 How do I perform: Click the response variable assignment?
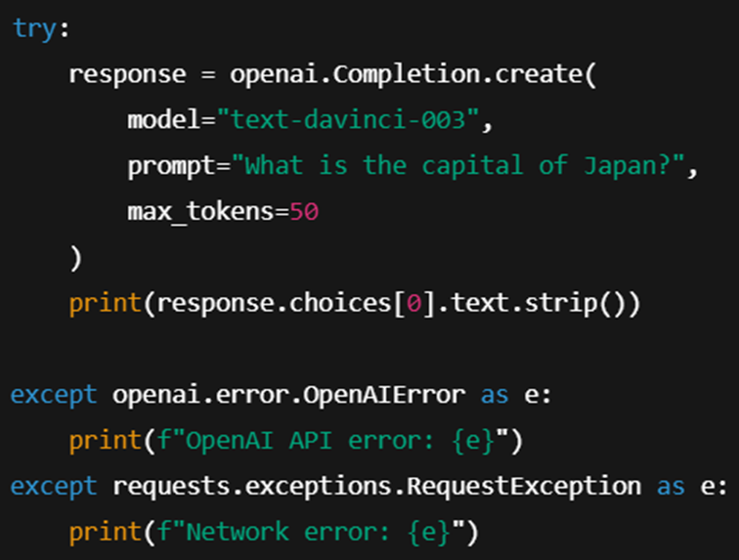(127, 74)
